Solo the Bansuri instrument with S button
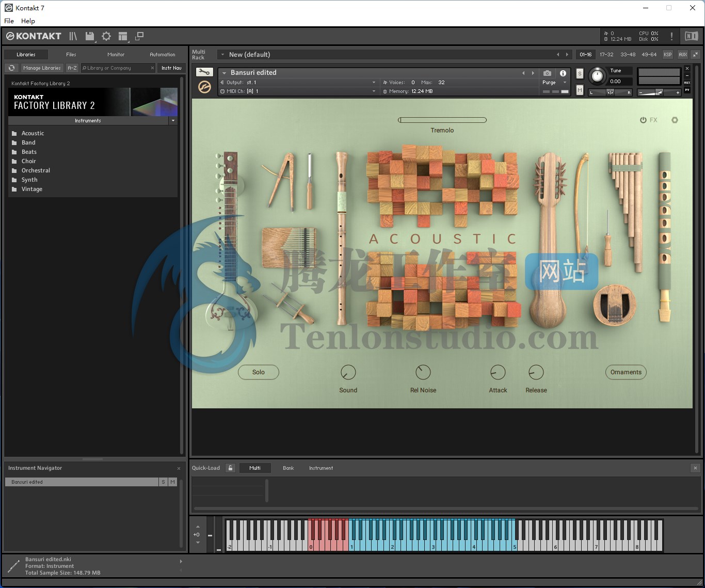The width and height of the screenshot is (705, 588). click(580, 74)
